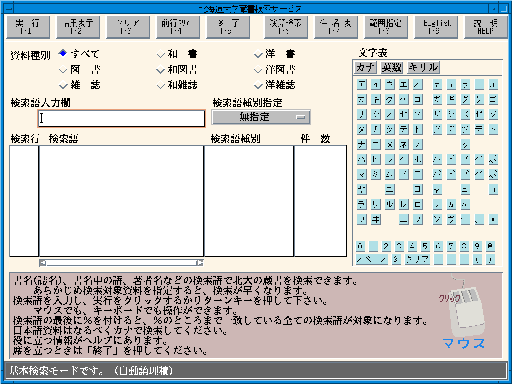
Task: Click the タ key in the character table
Action: [x=362, y=129]
